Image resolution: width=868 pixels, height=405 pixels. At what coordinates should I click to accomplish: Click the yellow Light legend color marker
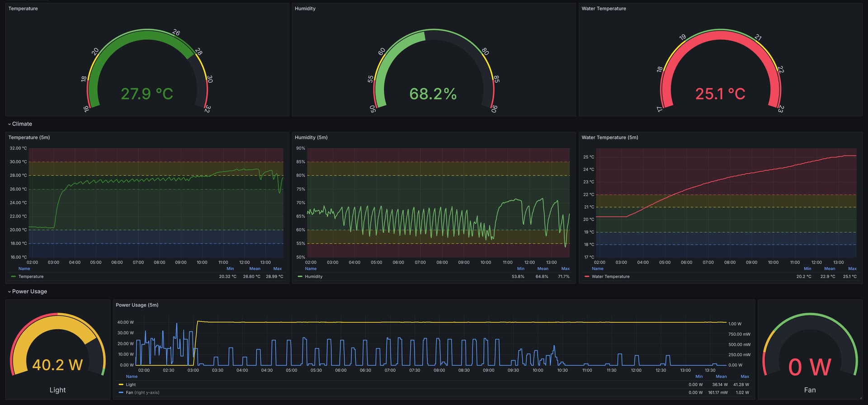(x=121, y=385)
